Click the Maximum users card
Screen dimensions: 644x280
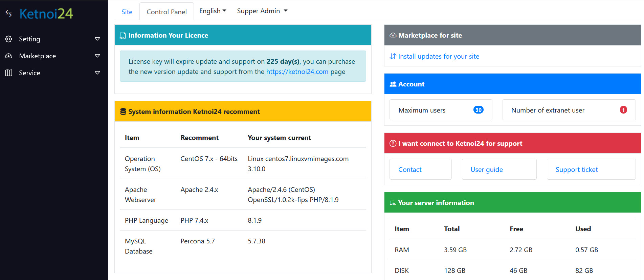(441, 110)
